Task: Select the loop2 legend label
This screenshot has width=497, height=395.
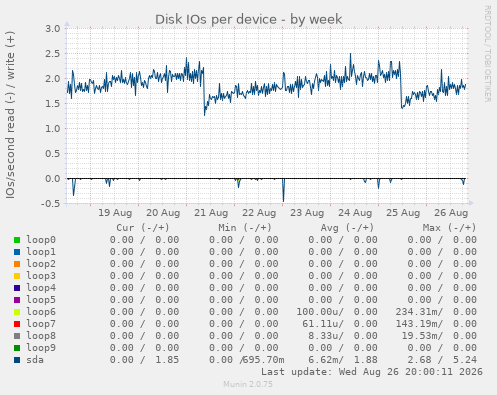Action: [41, 264]
